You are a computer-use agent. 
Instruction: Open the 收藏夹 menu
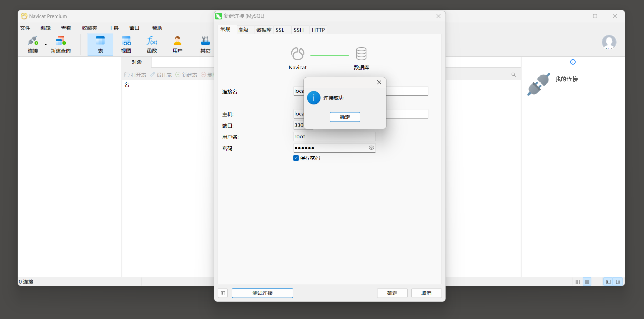pos(90,28)
